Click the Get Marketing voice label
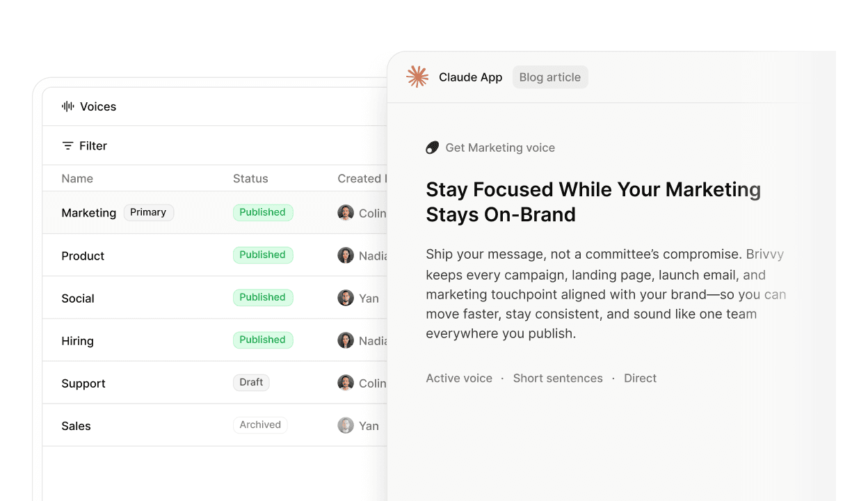This screenshot has width=868, height=501. [500, 148]
